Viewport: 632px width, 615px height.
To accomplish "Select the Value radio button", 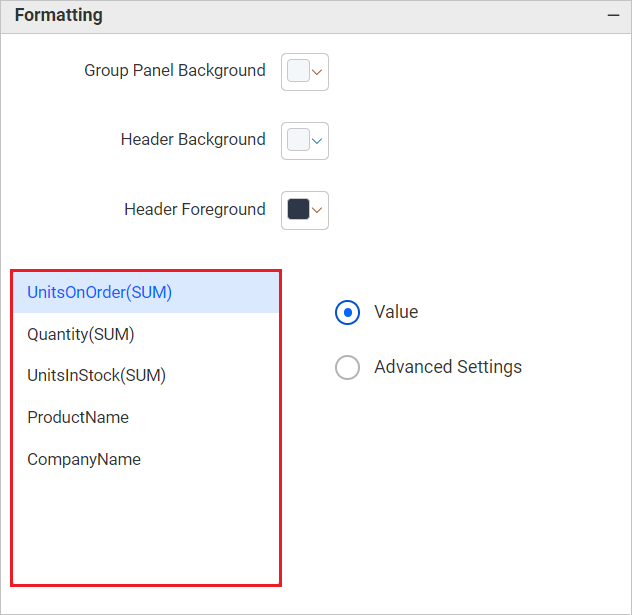I will tap(347, 312).
